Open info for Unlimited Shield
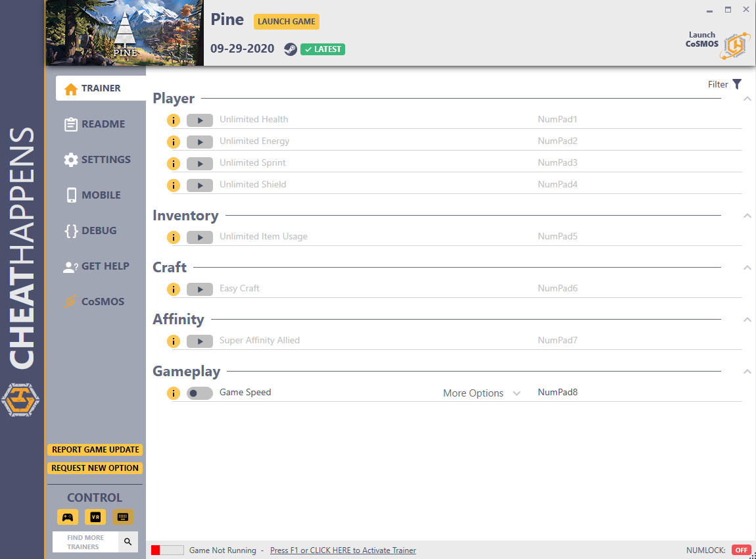Image resolution: width=756 pixels, height=559 pixels. (174, 185)
